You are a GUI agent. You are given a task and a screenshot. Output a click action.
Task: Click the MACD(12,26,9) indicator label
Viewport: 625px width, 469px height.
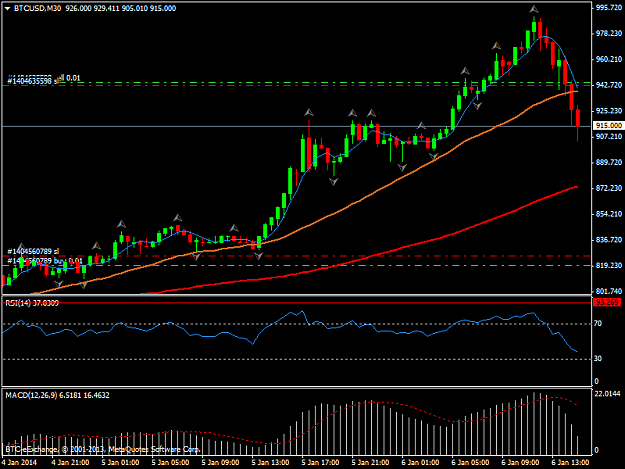pos(57,395)
